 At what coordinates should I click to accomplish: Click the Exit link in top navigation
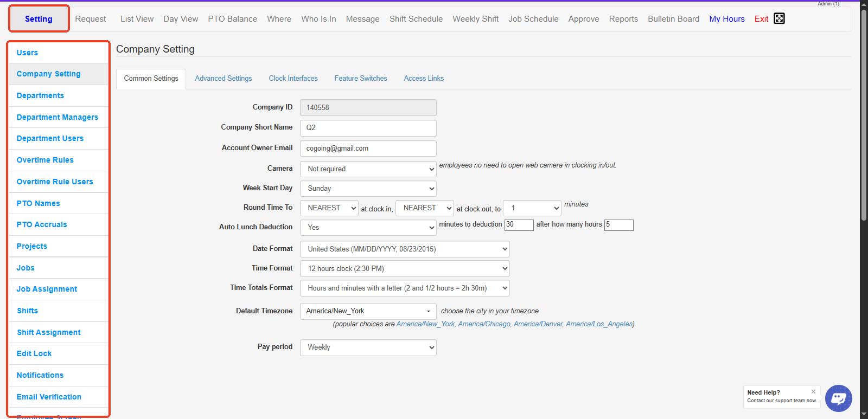point(761,19)
